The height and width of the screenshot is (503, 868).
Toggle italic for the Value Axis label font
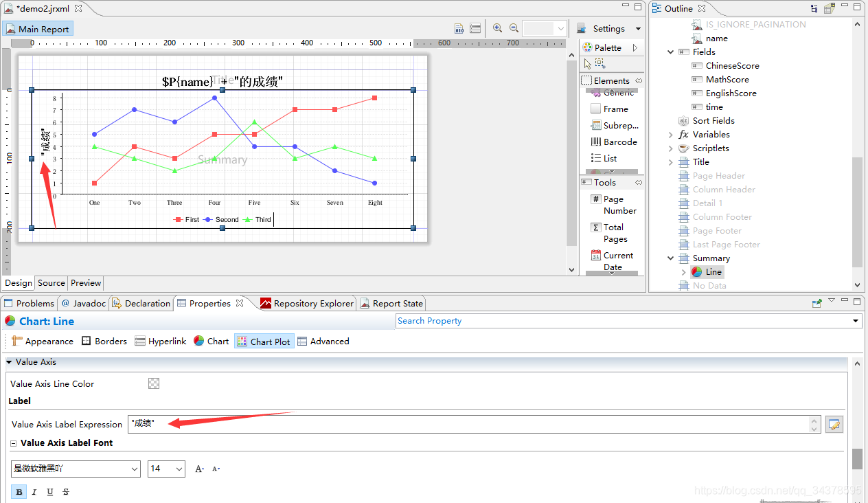(x=34, y=491)
